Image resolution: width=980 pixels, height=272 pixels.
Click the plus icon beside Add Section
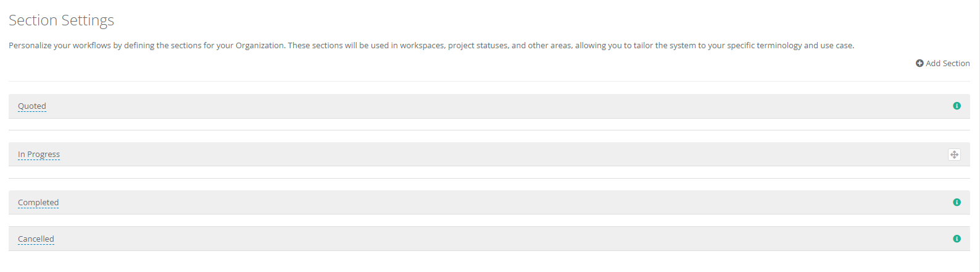click(x=920, y=64)
